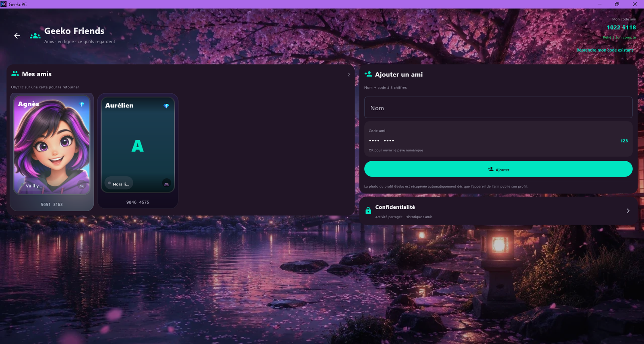Minimize the GeekoPC window
Screen dimensions: 644x344
(x=599, y=4)
